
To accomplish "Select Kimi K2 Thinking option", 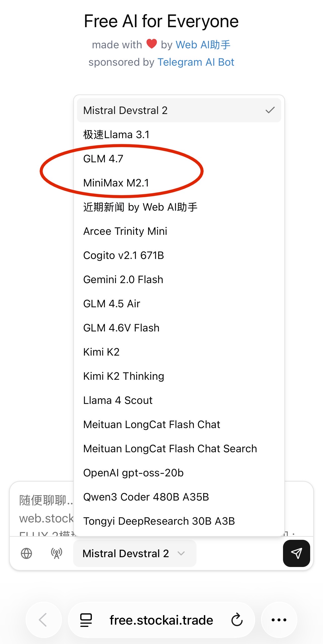I will (x=124, y=376).
